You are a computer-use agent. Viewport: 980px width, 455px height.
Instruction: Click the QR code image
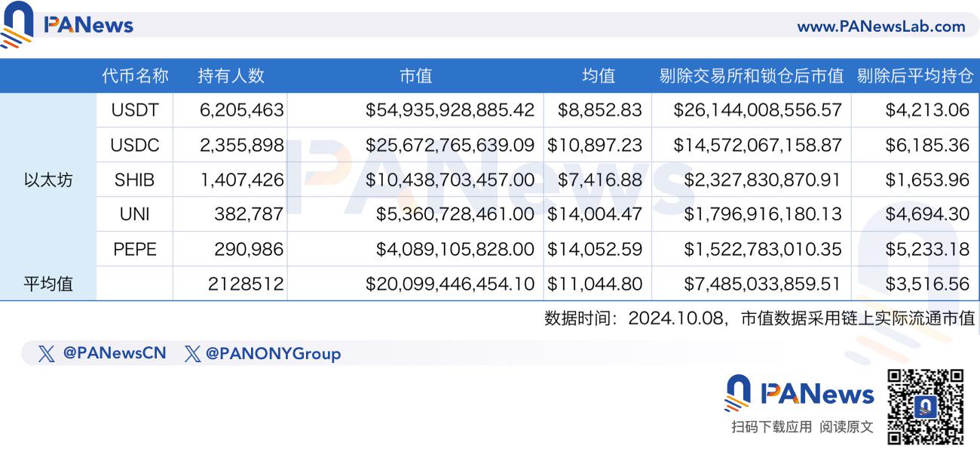point(925,406)
